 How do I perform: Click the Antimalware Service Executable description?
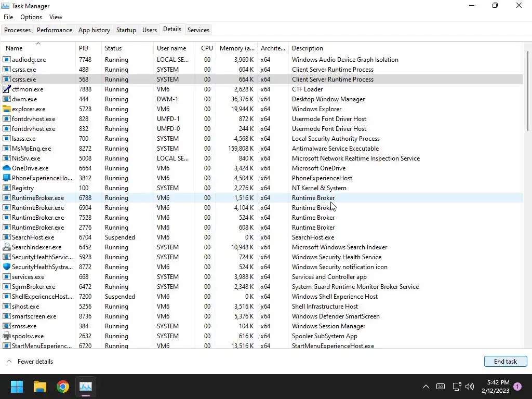pyautogui.click(x=335, y=148)
